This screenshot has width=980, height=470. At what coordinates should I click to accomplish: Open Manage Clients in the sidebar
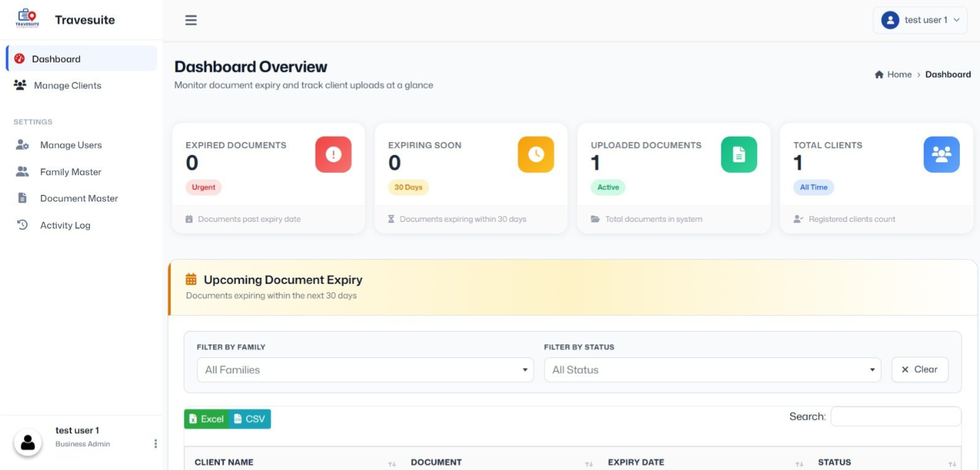[81, 85]
